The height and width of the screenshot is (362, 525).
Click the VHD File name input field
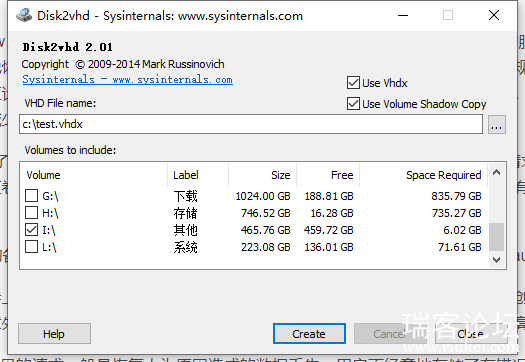[251, 124]
